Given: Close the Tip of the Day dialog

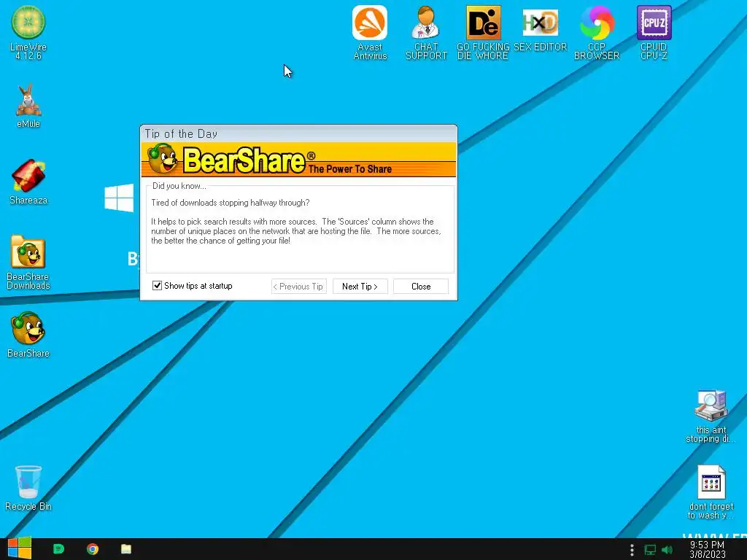Looking at the screenshot, I should [x=421, y=286].
